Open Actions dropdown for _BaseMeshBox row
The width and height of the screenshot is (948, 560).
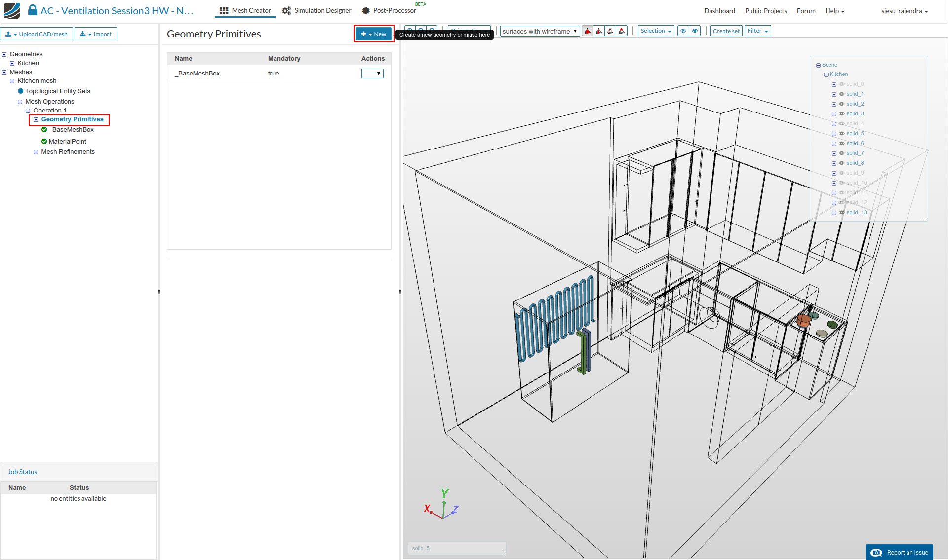tap(372, 74)
